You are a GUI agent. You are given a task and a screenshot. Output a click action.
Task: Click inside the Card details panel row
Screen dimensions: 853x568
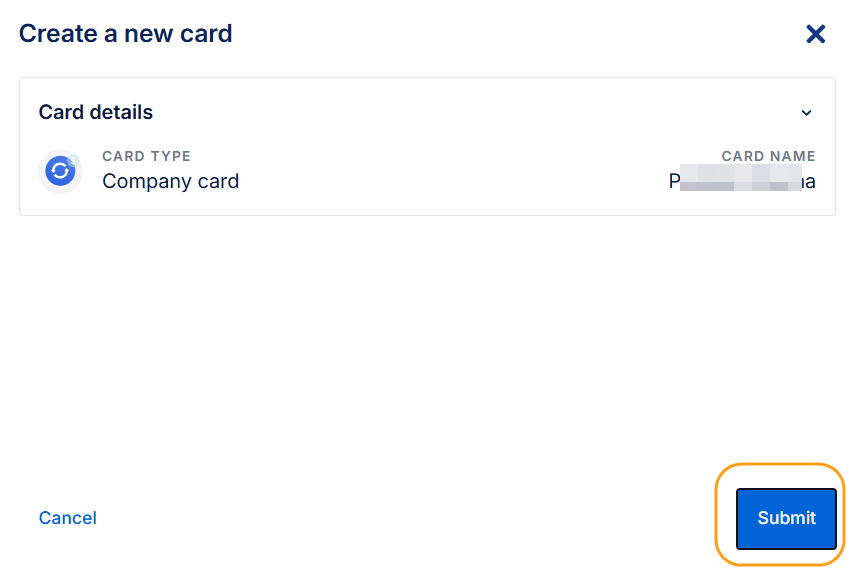click(427, 171)
